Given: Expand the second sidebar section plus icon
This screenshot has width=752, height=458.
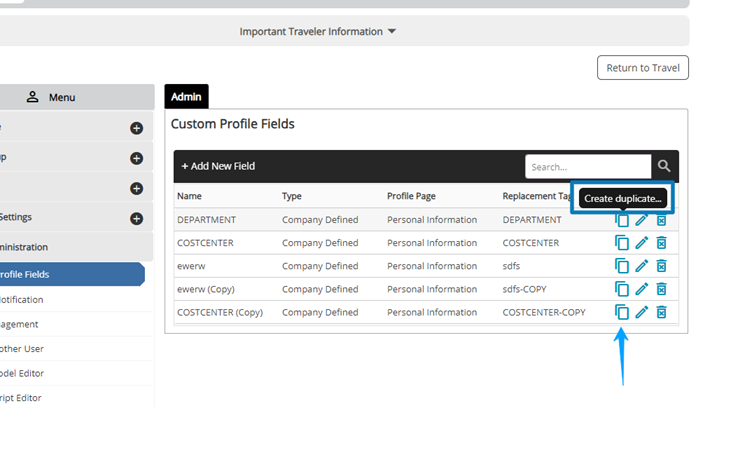Looking at the screenshot, I should (x=136, y=158).
